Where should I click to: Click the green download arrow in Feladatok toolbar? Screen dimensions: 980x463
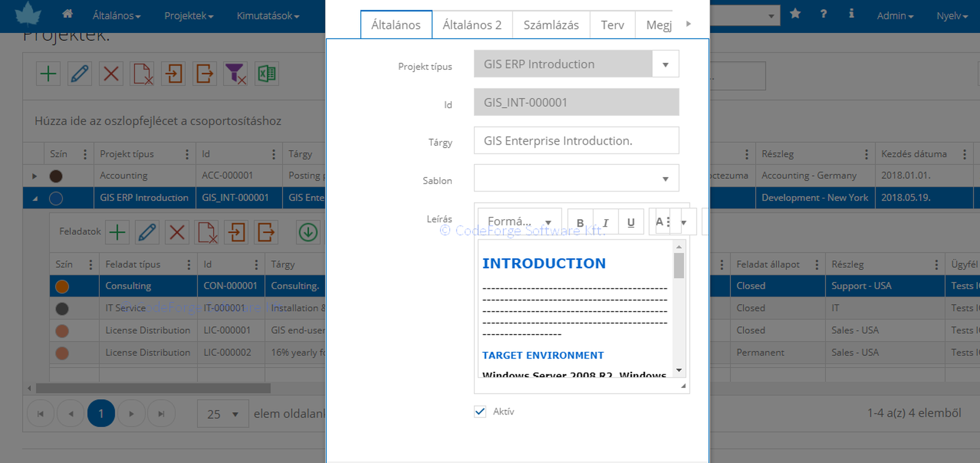308,232
